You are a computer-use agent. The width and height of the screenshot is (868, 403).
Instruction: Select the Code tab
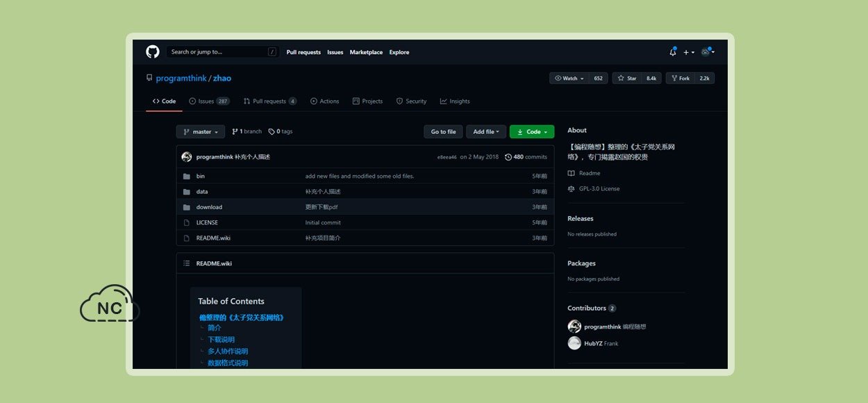[x=165, y=101]
